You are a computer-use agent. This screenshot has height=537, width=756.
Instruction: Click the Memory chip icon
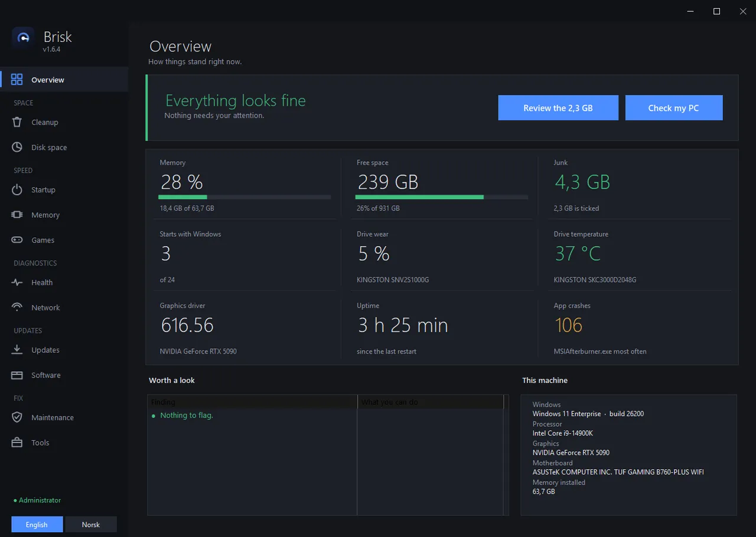pos(17,215)
